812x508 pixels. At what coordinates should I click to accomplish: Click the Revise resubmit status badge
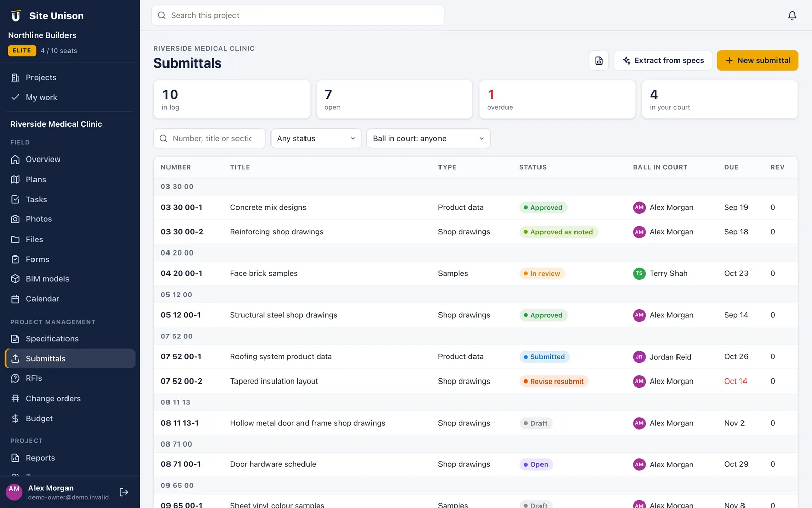point(554,382)
